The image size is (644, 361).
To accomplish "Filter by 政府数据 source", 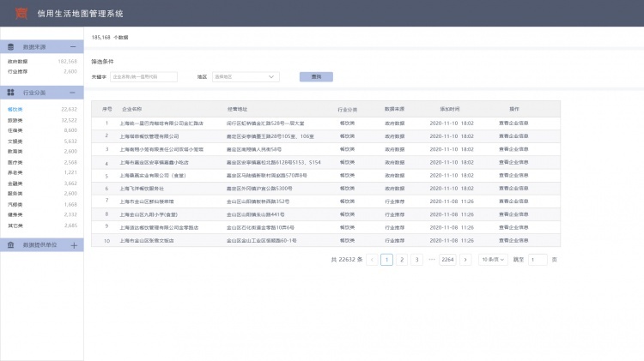I will coord(18,62).
